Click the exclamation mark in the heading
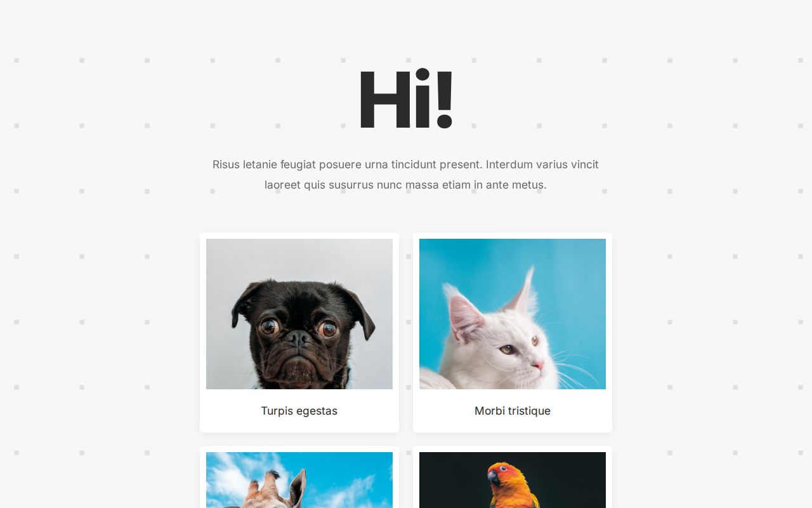 pyautogui.click(x=444, y=98)
